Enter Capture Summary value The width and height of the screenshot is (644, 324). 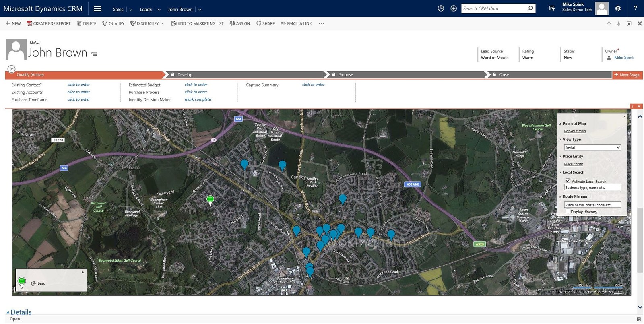click(x=313, y=85)
